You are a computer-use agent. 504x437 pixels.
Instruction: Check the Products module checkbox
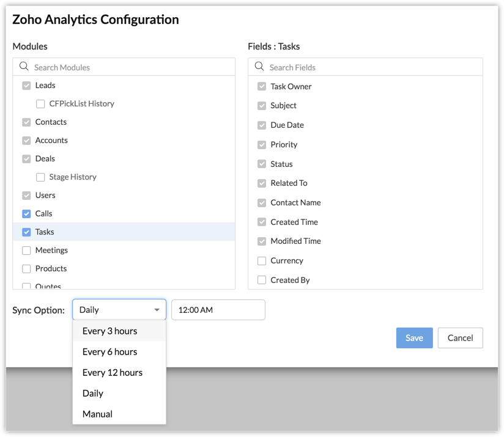tap(26, 269)
